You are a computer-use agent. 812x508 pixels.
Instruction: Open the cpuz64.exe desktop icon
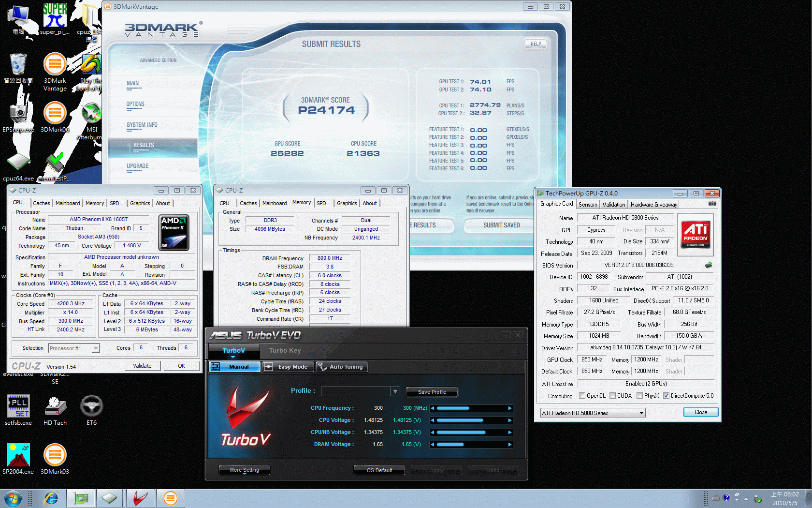18,166
